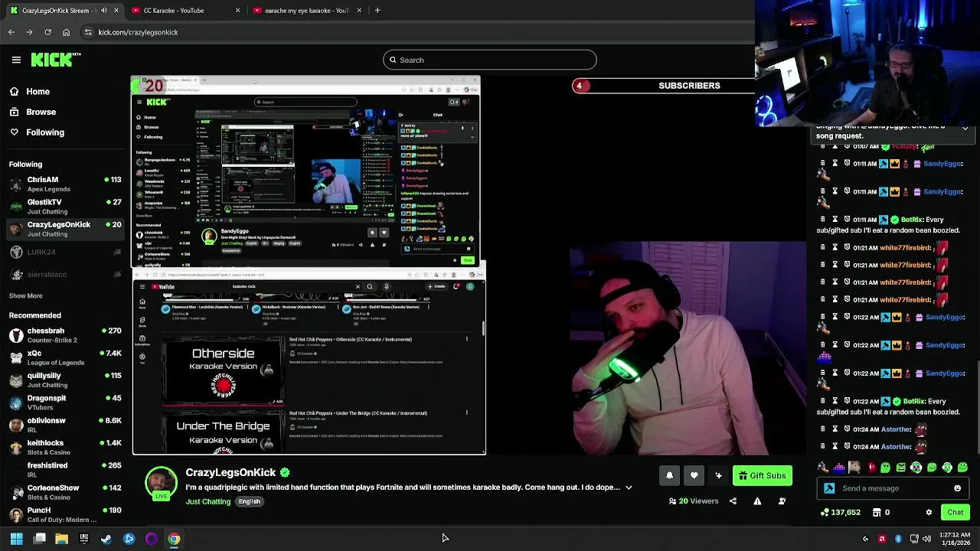
Task: Reload the page with the refresh icon
Action: pos(47,32)
